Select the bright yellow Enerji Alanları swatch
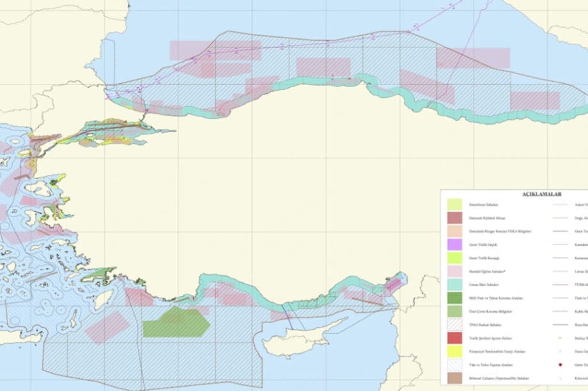 (x=454, y=351)
